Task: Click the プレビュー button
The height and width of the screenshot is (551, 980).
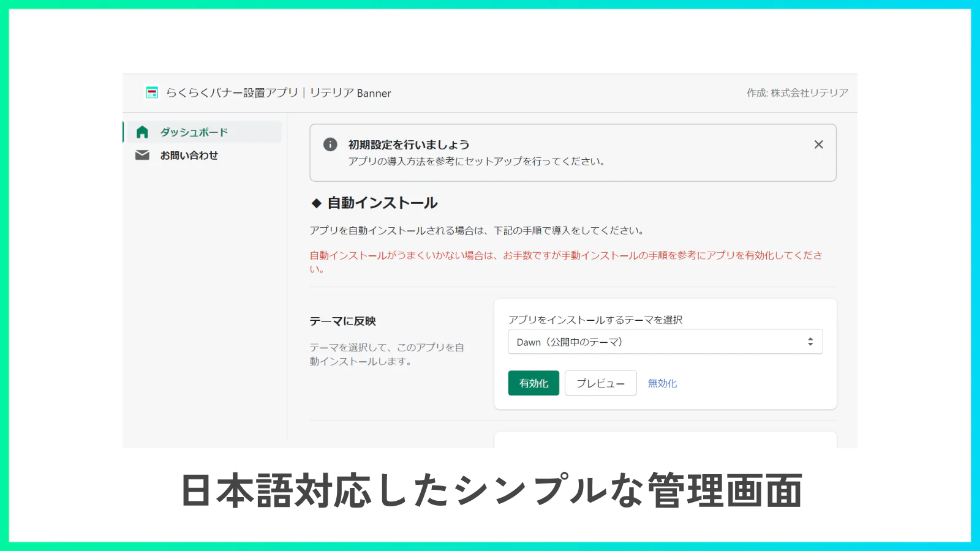Action: pyautogui.click(x=600, y=383)
